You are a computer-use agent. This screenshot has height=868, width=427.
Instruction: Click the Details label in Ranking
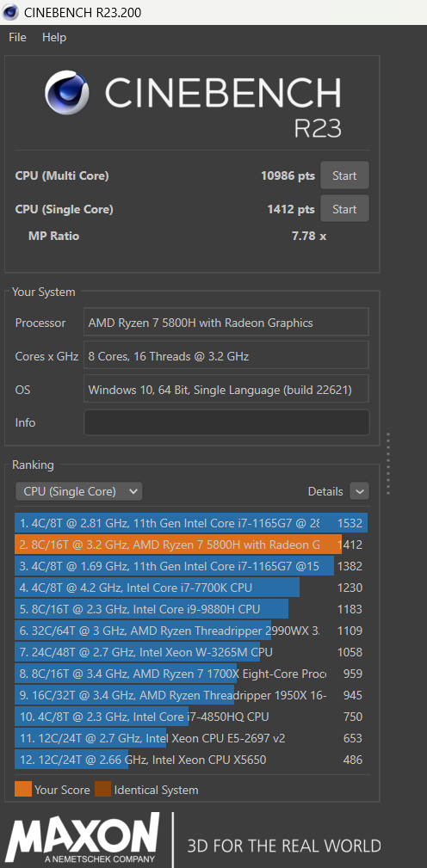coord(325,491)
